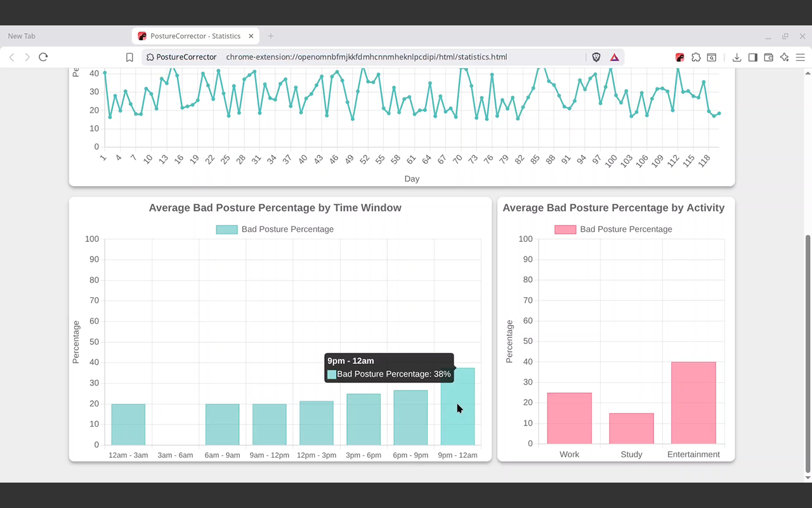Click the Brave Rewards triangle icon

(614, 57)
